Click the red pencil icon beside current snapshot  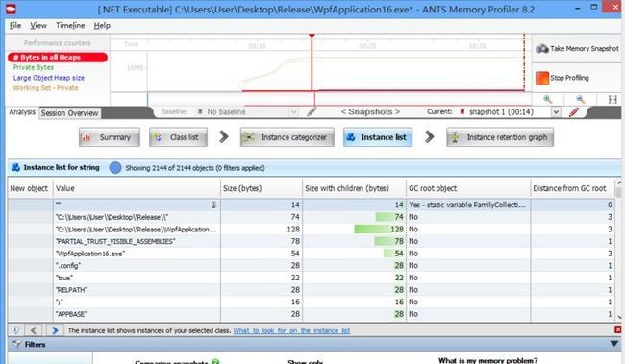tap(574, 112)
